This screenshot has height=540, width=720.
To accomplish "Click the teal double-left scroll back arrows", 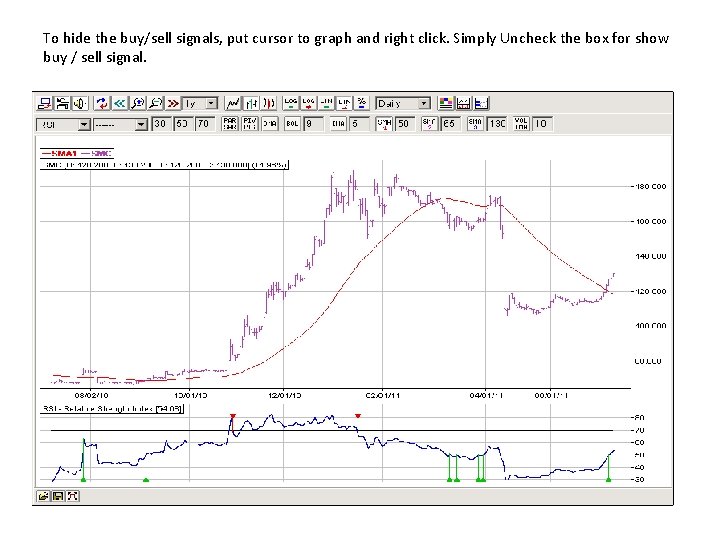I will pos(119,103).
